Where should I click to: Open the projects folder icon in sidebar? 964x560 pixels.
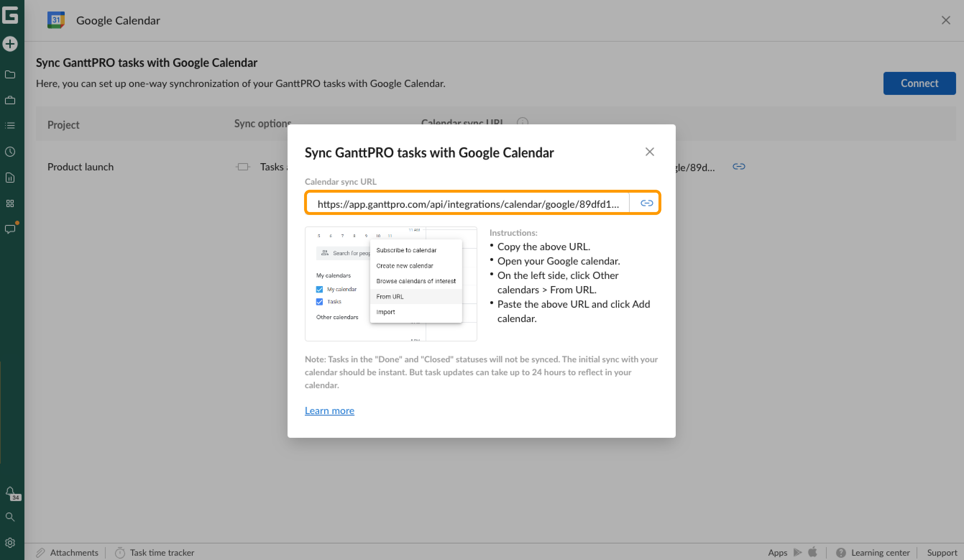(x=10, y=75)
